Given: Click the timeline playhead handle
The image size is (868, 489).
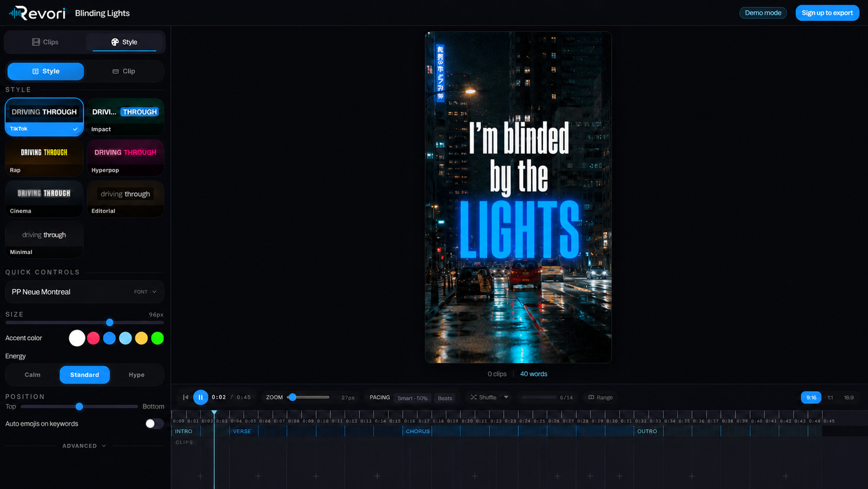Looking at the screenshot, I should [x=214, y=413].
